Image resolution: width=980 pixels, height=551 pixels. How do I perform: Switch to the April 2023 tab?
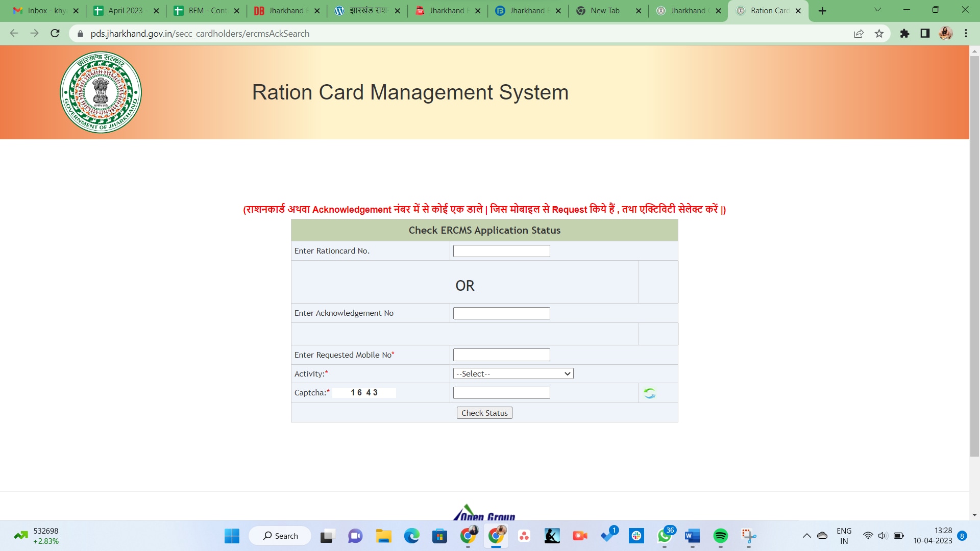coord(125,11)
